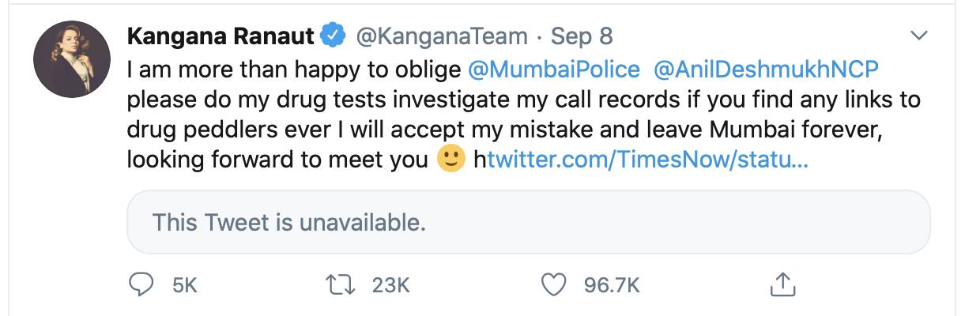Viewport: 980px width, 316px height.
Task: Click the 'looking forward to meet you' text
Action: pos(277,160)
